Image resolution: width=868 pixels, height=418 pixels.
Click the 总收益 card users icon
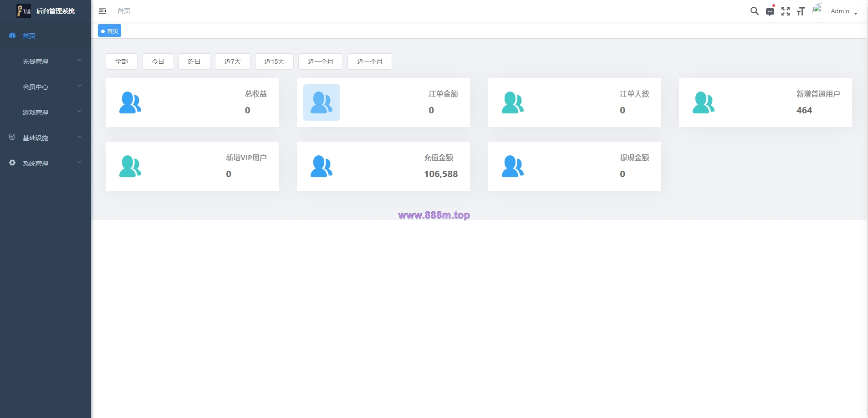(130, 102)
